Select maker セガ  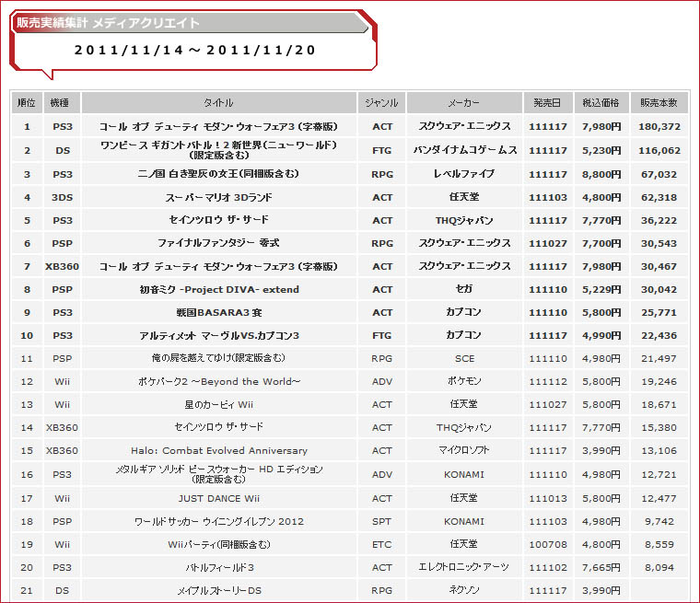coord(464,289)
